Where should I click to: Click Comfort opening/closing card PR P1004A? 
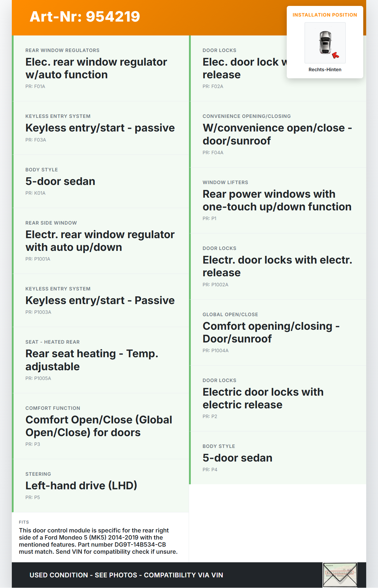[x=278, y=332]
